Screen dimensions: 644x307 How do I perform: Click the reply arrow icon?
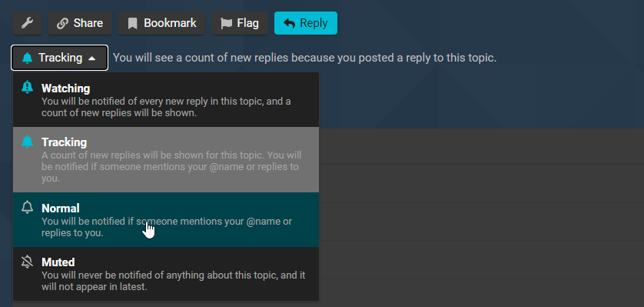(x=289, y=23)
